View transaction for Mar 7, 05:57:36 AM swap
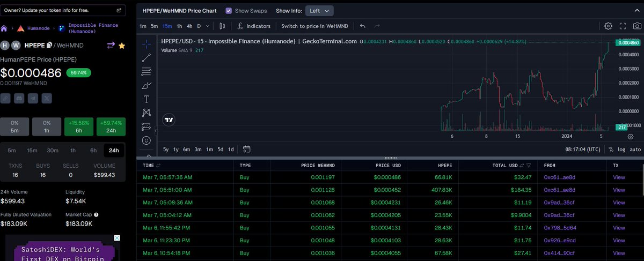 coord(619,176)
